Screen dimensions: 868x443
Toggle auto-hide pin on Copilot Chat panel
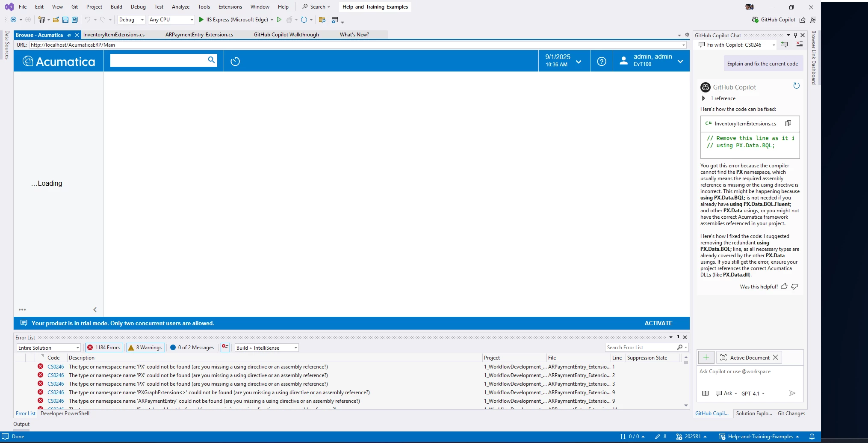[795, 35]
